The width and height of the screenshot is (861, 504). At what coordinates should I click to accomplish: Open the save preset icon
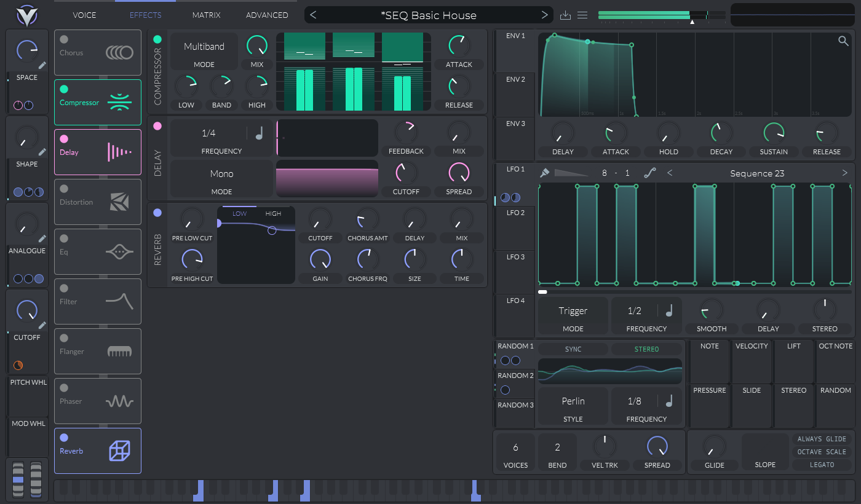click(566, 15)
